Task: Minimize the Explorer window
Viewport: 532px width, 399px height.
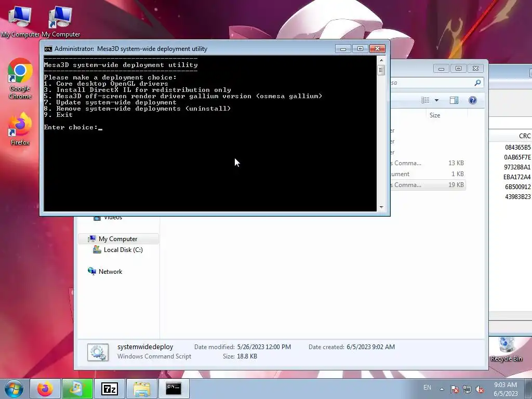Action: pos(442,69)
